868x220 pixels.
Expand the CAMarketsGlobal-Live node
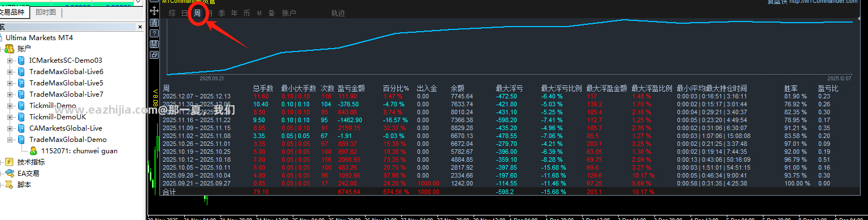[10, 128]
